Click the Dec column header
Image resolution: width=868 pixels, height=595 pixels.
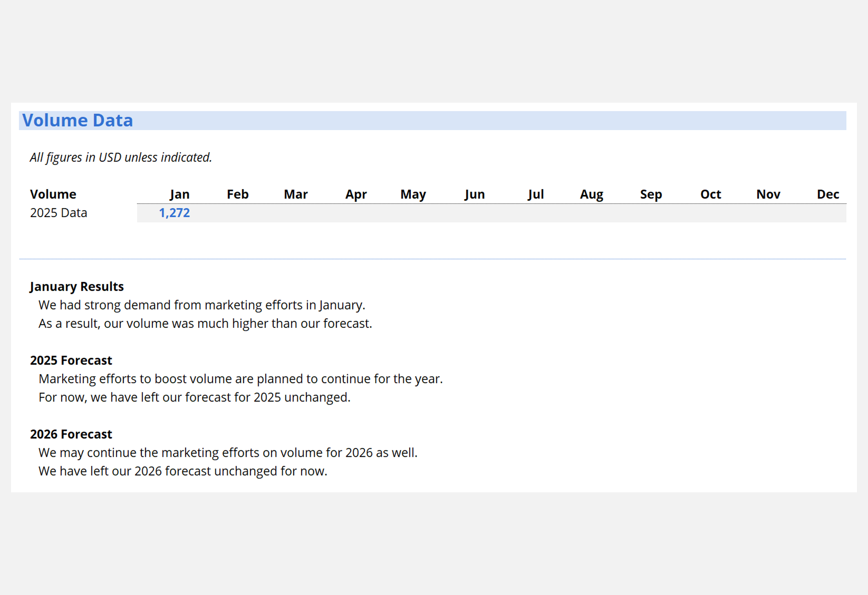828,194
